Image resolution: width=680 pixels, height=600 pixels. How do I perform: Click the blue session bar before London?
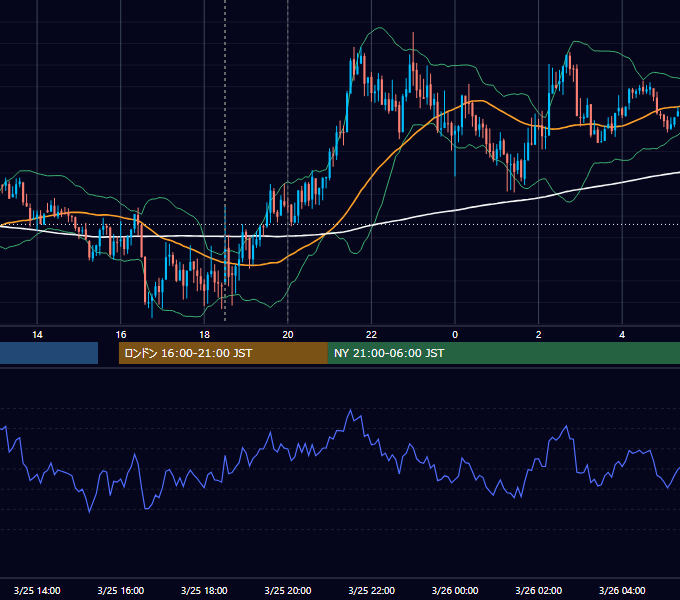[49, 353]
